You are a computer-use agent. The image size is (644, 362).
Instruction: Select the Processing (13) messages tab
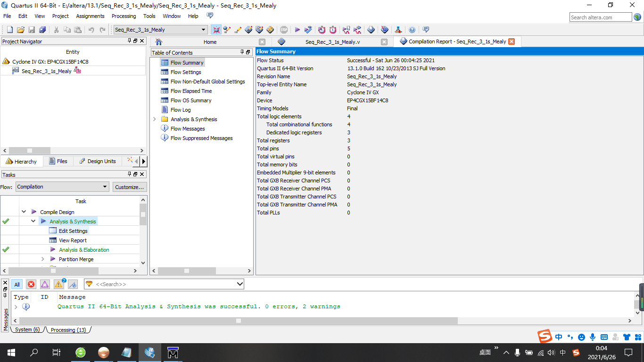point(68,329)
